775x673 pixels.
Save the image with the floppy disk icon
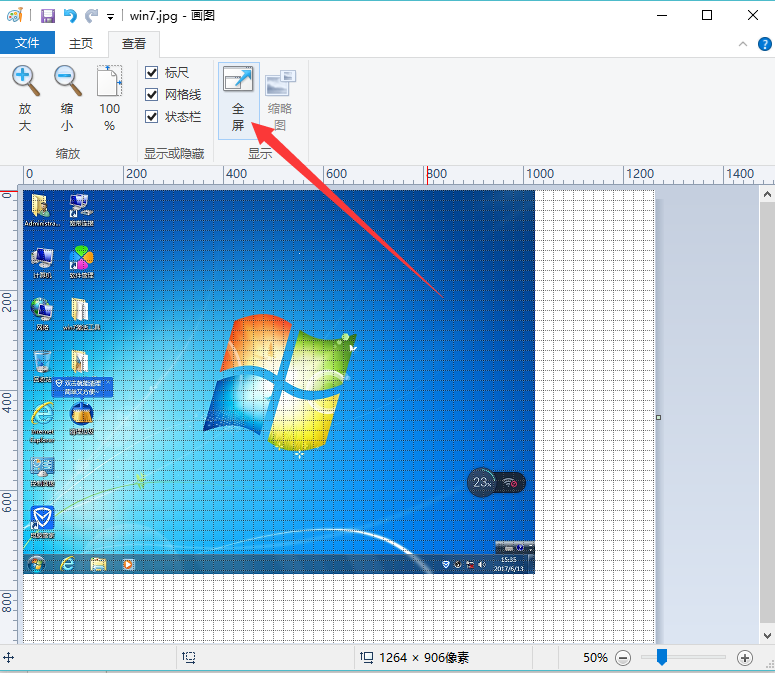pyautogui.click(x=47, y=16)
